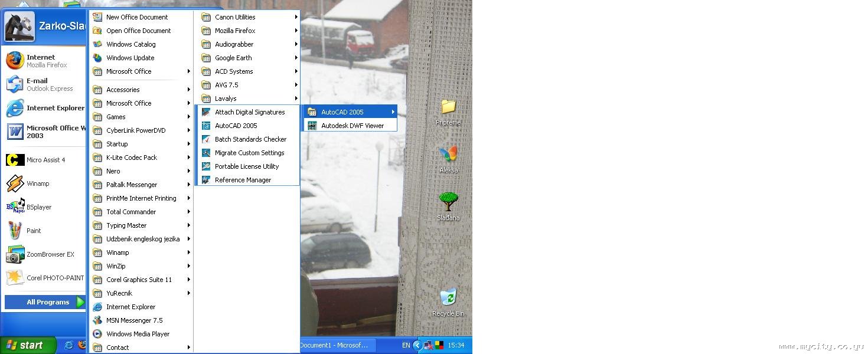The height and width of the screenshot is (354, 868).
Task: Open the Contact folder
Action: [x=142, y=348]
